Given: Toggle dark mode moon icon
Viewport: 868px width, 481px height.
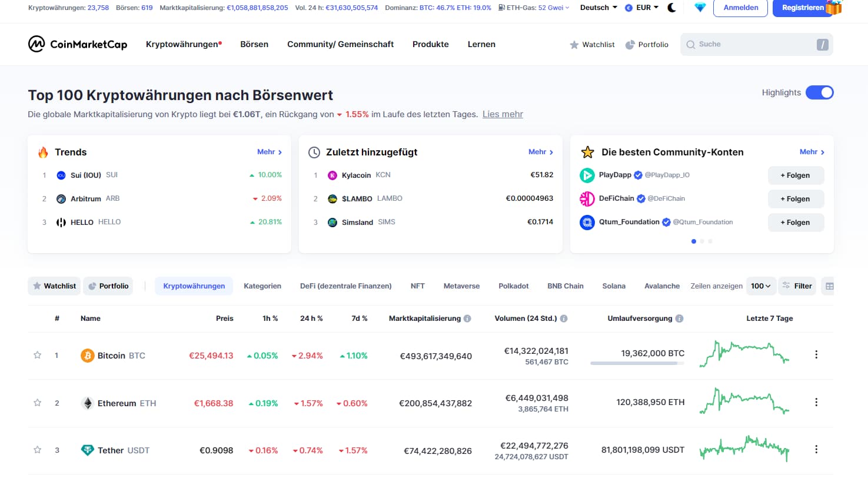Looking at the screenshot, I should coord(671,8).
